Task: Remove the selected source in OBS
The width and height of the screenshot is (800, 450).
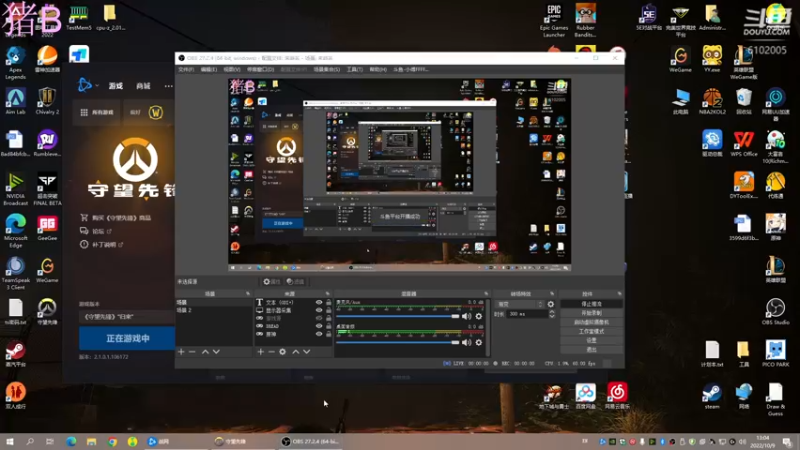Action: pyautogui.click(x=271, y=352)
